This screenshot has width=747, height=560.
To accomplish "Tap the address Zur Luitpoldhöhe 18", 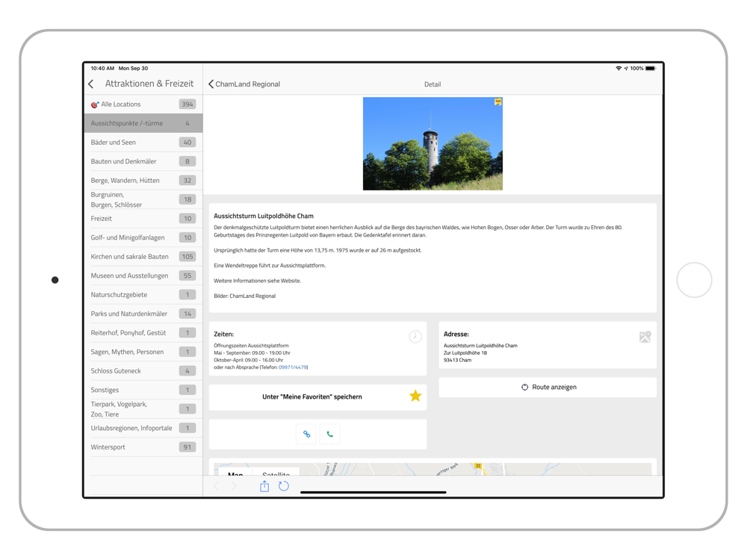I will (x=465, y=353).
